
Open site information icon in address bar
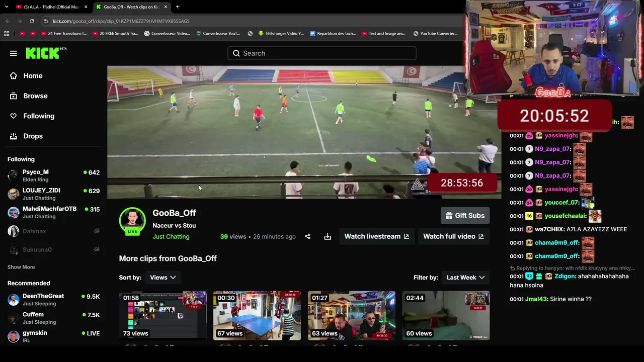(x=46, y=21)
